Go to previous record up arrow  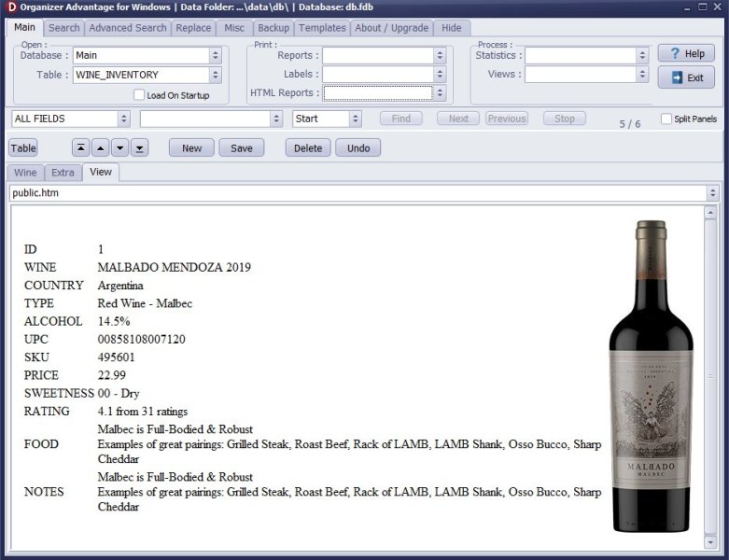coord(101,148)
